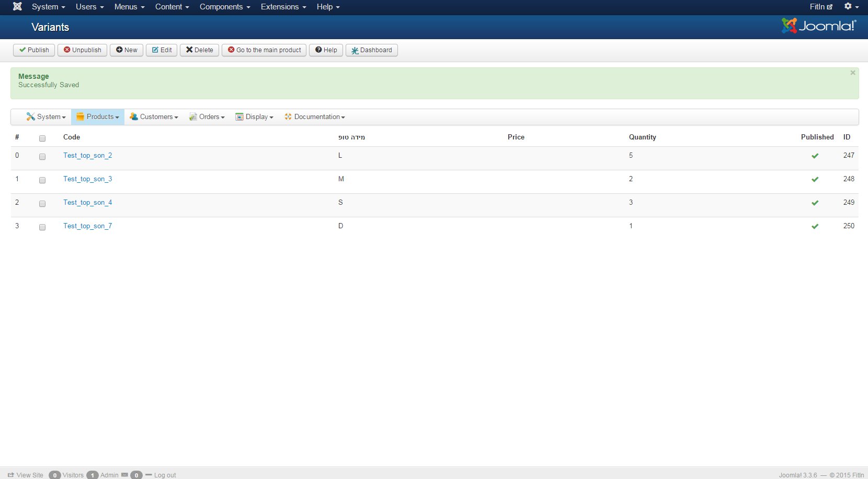The image size is (868, 479).
Task: Open the Extensions dropdown menu
Action: [x=283, y=7]
